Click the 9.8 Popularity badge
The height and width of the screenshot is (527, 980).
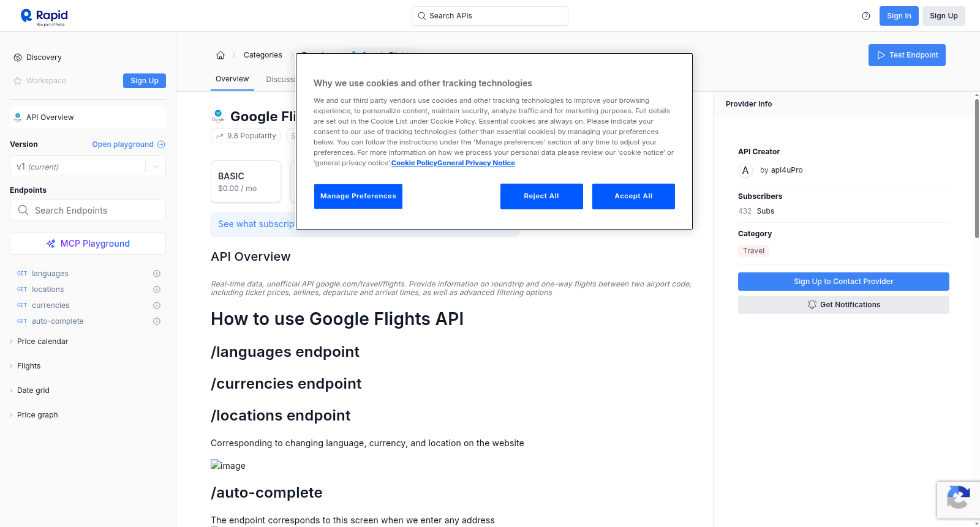coord(246,136)
